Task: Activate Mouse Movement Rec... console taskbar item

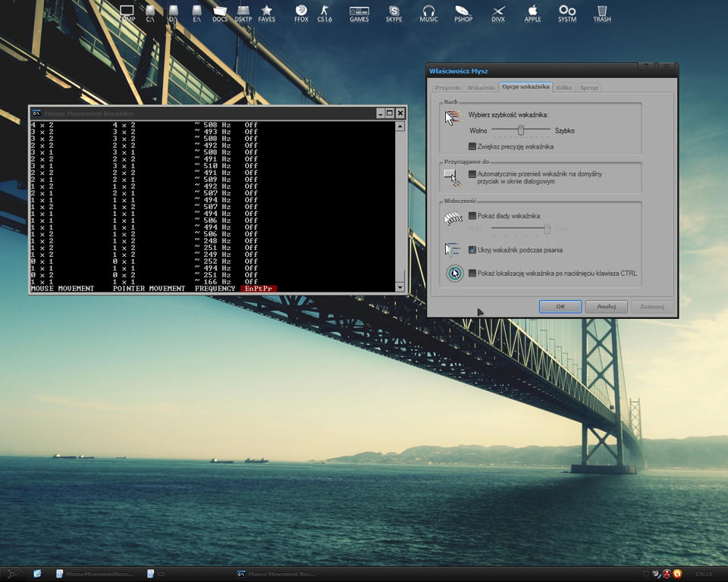Action: 275,574
